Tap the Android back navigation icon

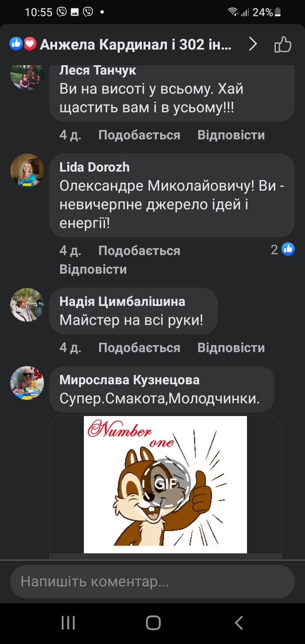pos(238,623)
